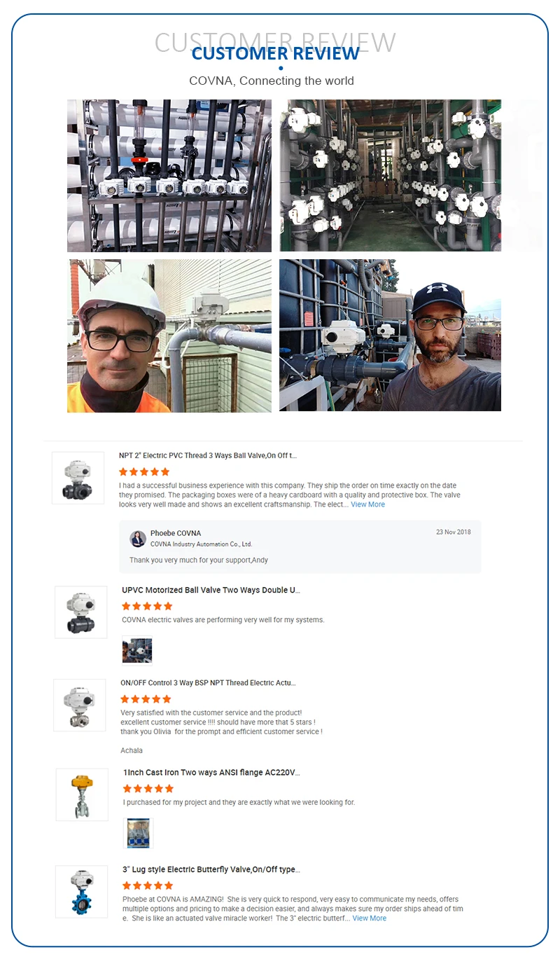
Task: Click the star rating on Butterfly Valve review
Action: click(x=148, y=886)
